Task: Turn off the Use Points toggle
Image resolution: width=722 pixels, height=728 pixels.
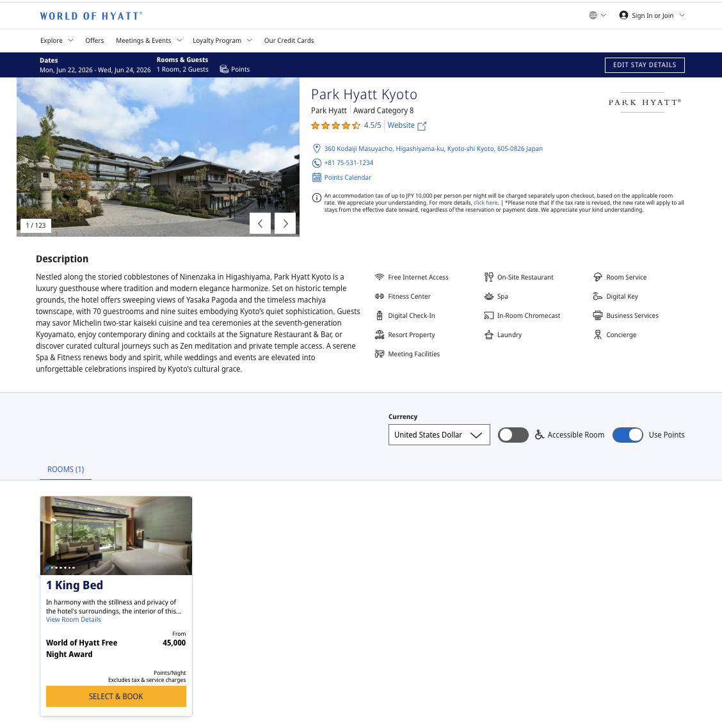Action: tap(628, 435)
